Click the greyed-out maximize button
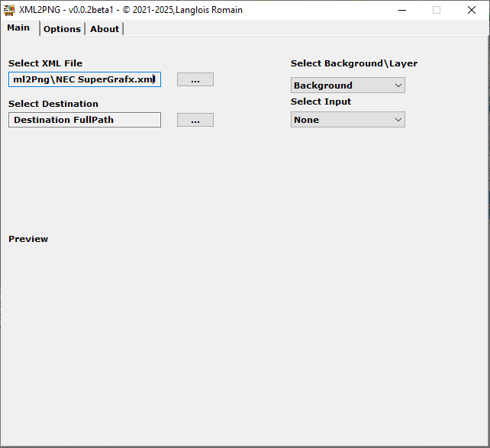This screenshot has width=490, height=448. tap(437, 10)
